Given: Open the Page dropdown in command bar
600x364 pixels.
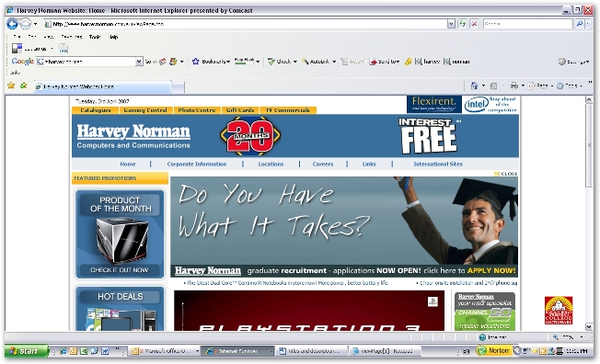Looking at the screenshot, I should pyautogui.click(x=540, y=85).
